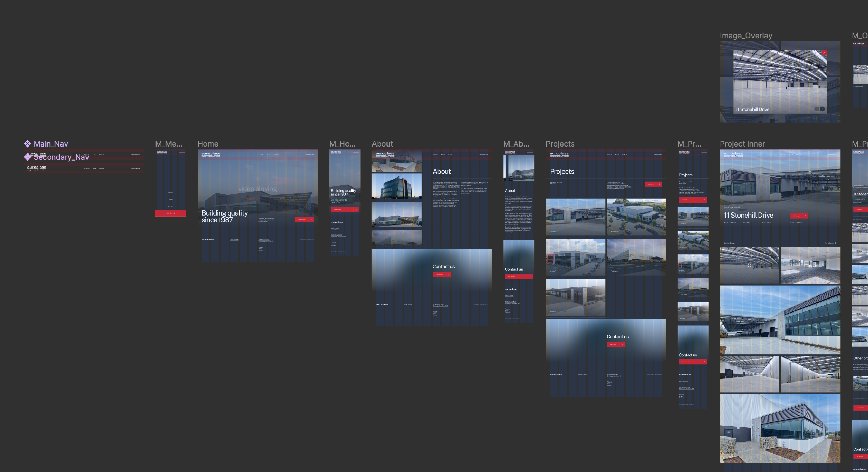Click red Contact button in Projects frame header

point(653,184)
